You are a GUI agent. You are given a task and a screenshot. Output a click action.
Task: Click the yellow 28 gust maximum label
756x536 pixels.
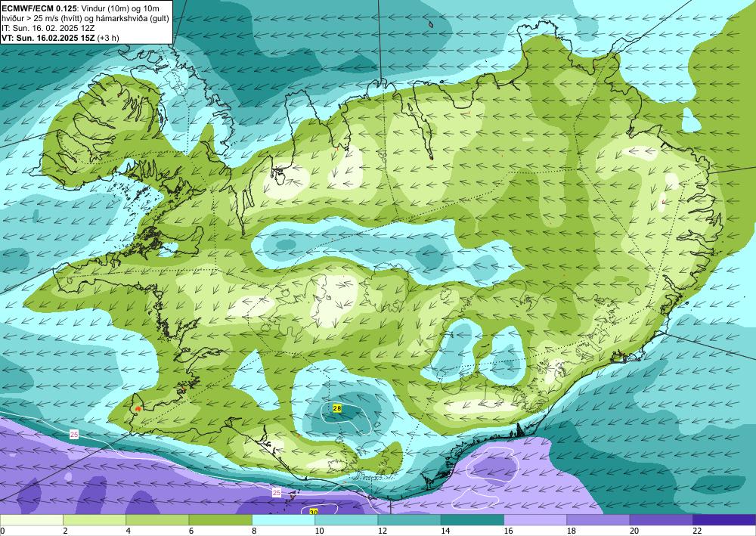click(x=337, y=408)
